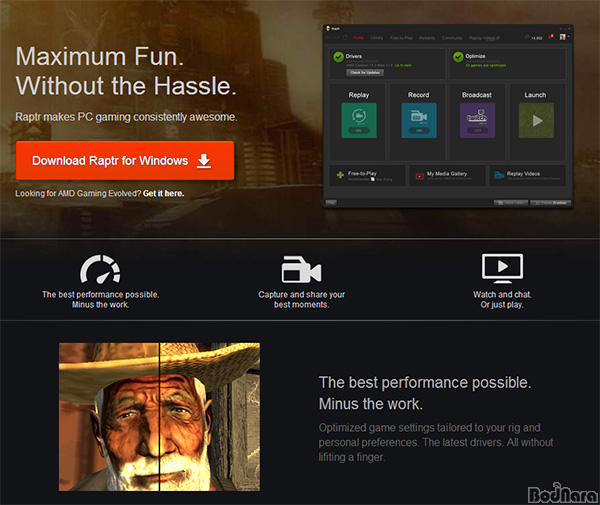Click the red My Media Gallery icon
This screenshot has width=600, height=505.
pyautogui.click(x=420, y=176)
